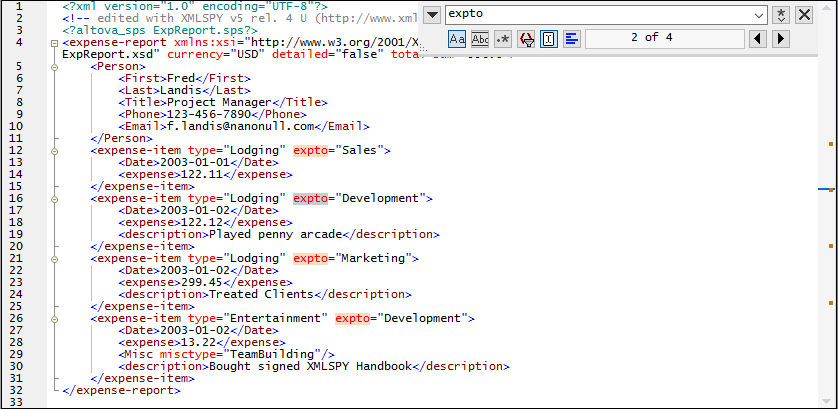Click the 2 of 4 match counter
Viewport: 838px width, 409px height.
point(665,38)
